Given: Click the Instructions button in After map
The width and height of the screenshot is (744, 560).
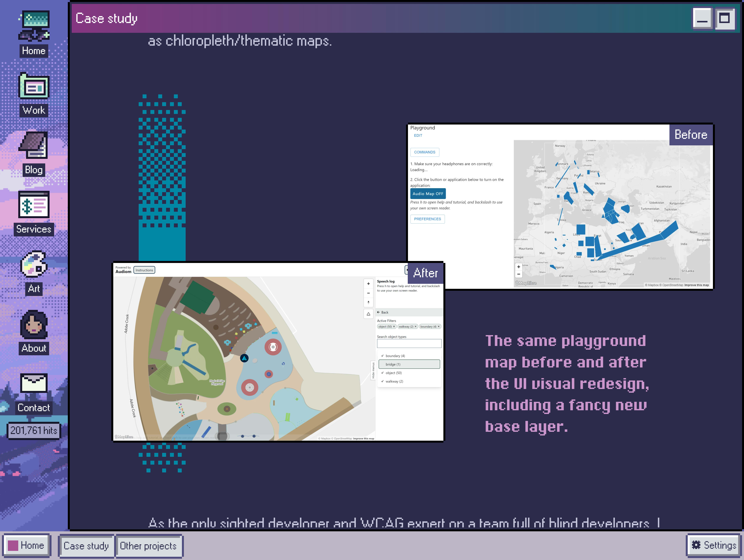Looking at the screenshot, I should pos(144,270).
